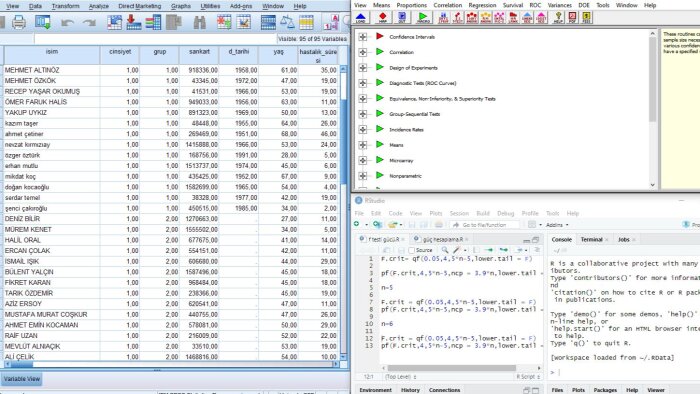This screenshot has width=700, height=394.
Task: Expand the Correlation tree node
Action: tap(362, 52)
